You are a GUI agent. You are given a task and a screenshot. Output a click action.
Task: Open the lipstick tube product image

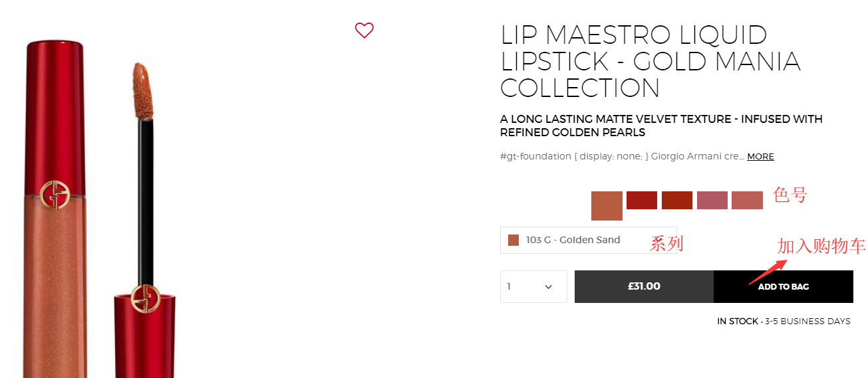[55, 266]
